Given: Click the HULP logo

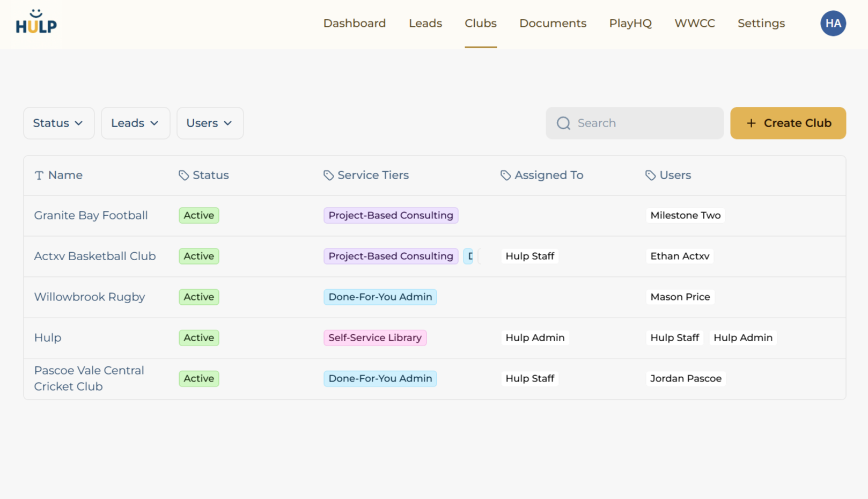Looking at the screenshot, I should pos(36,22).
